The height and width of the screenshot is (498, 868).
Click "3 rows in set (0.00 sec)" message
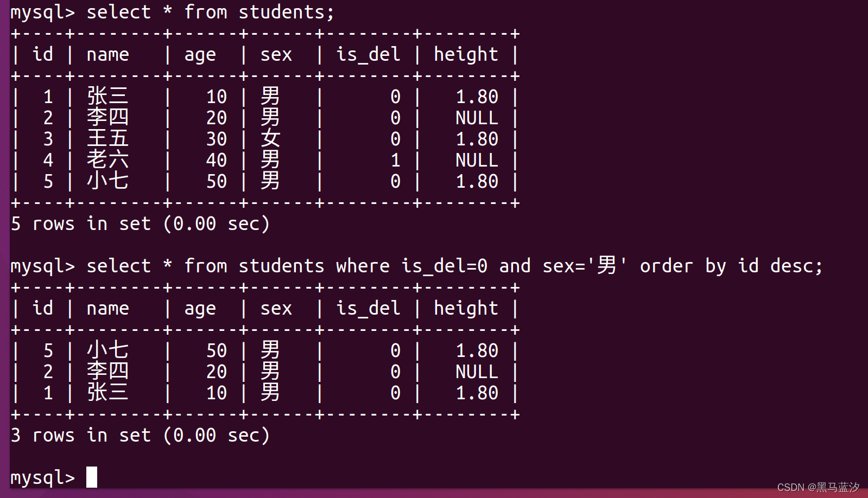(140, 436)
